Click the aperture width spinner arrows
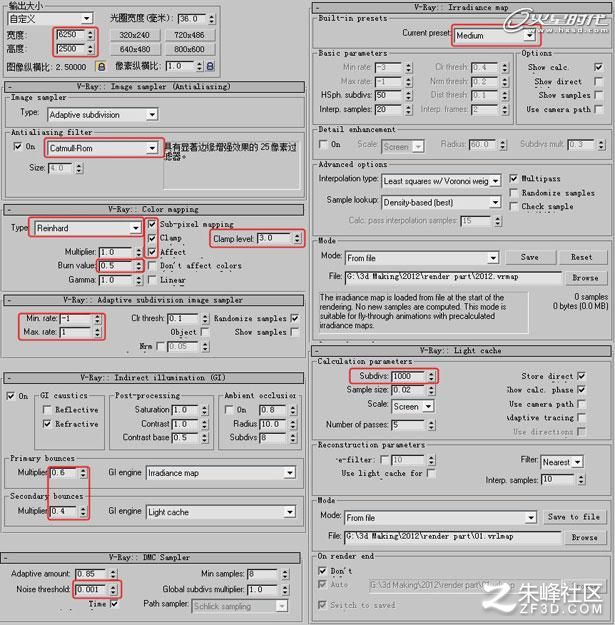Image resolution: width=615 pixels, height=625 pixels. [211, 18]
